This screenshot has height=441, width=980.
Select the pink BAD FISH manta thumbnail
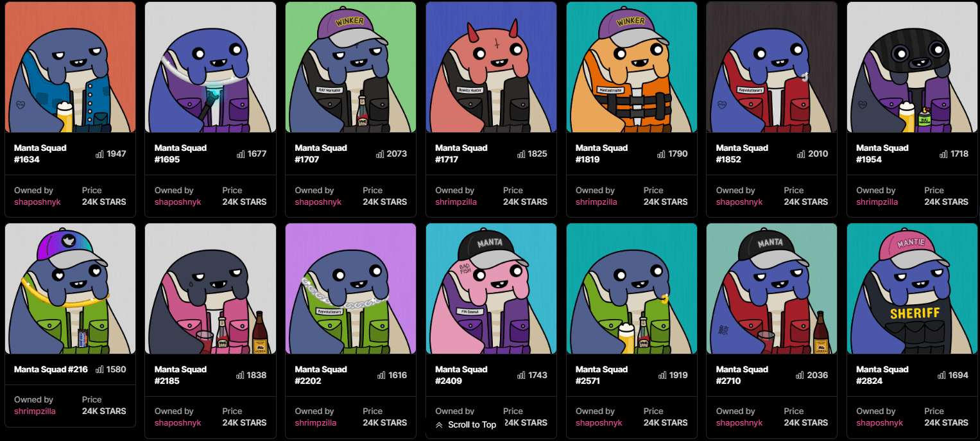(x=491, y=288)
